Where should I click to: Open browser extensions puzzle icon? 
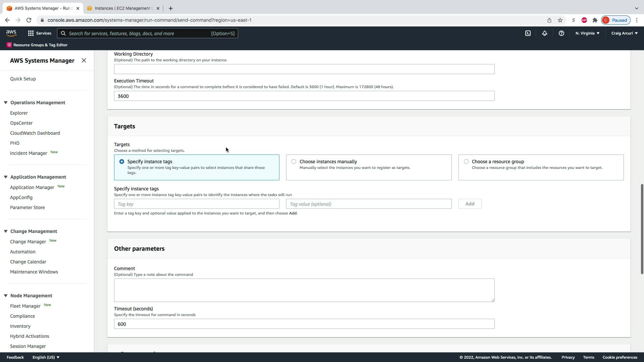pyautogui.click(x=595, y=20)
